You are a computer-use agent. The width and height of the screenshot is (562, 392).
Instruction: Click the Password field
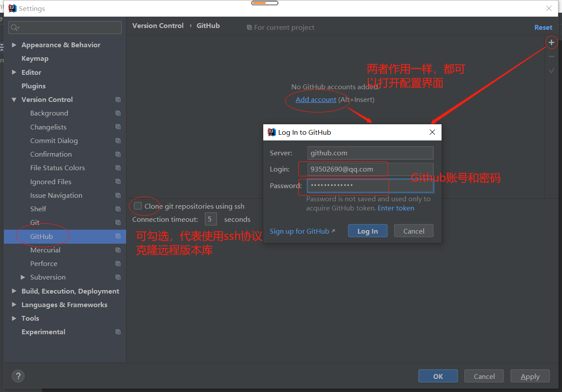[x=370, y=185]
